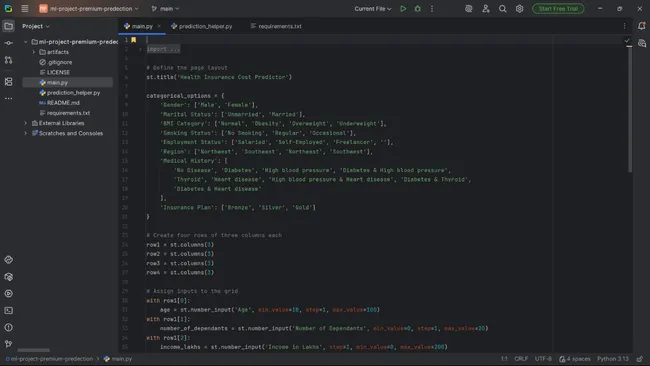The image size is (650, 366).
Task: Open the AI Assistant icon in toolbar
Action: pos(468,9)
